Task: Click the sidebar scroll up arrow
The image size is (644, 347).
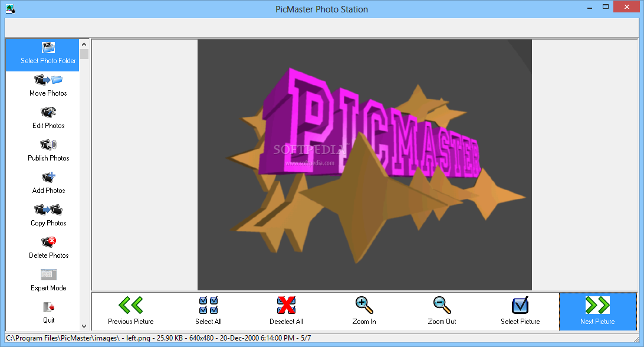Action: 84,44
